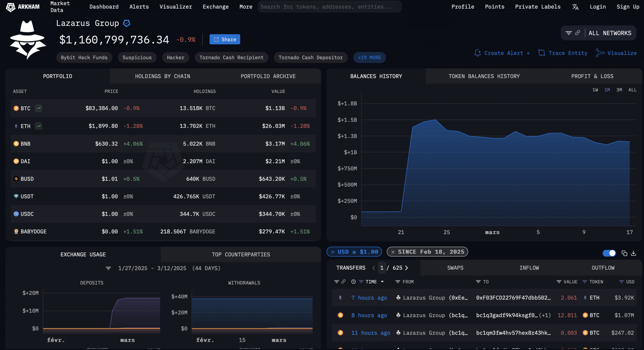This screenshot has height=350, width=644.
Task: Click Trace Entity link
Action: 563,53
